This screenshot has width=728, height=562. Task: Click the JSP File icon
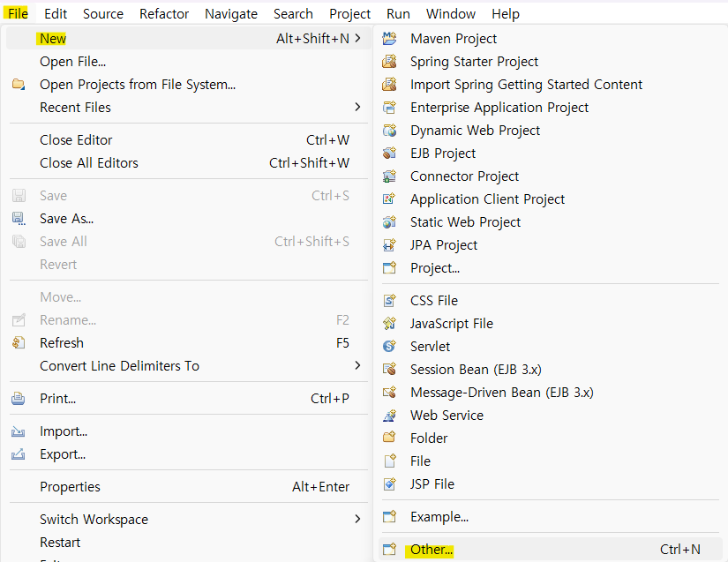pos(389,484)
